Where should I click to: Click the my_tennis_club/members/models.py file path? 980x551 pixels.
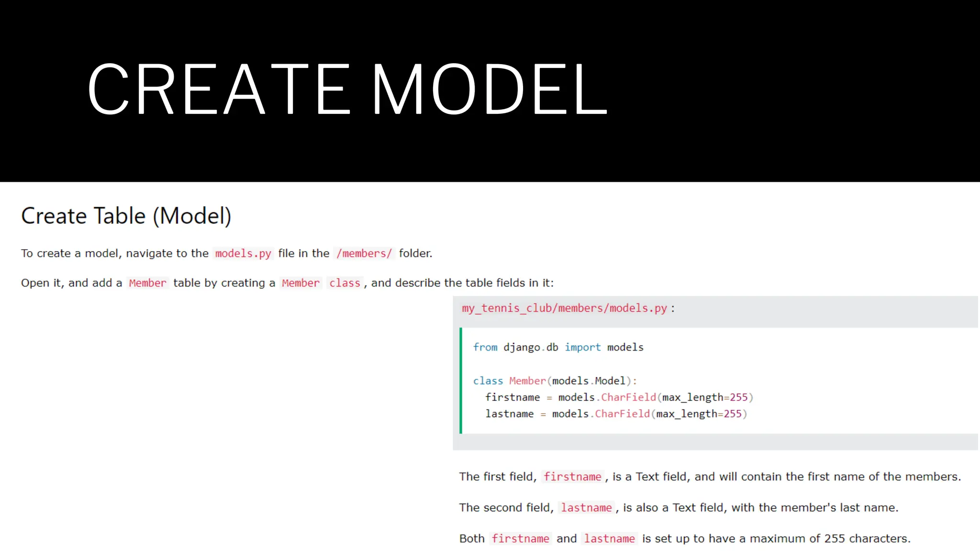(564, 308)
